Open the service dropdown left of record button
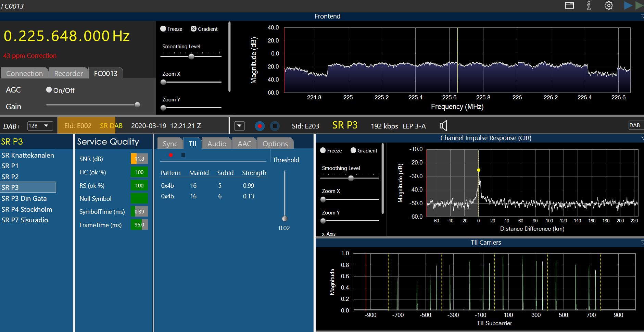The image size is (644, 332). click(239, 126)
